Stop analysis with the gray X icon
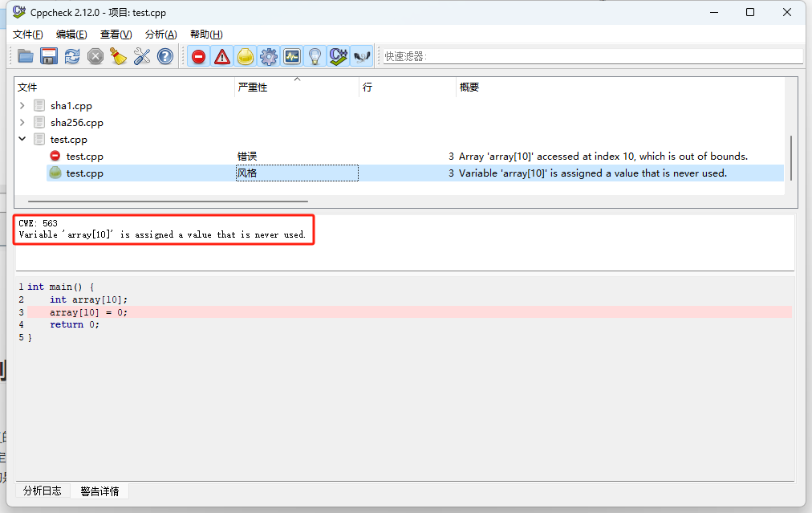Screen dimensions: 812x513 [x=95, y=56]
